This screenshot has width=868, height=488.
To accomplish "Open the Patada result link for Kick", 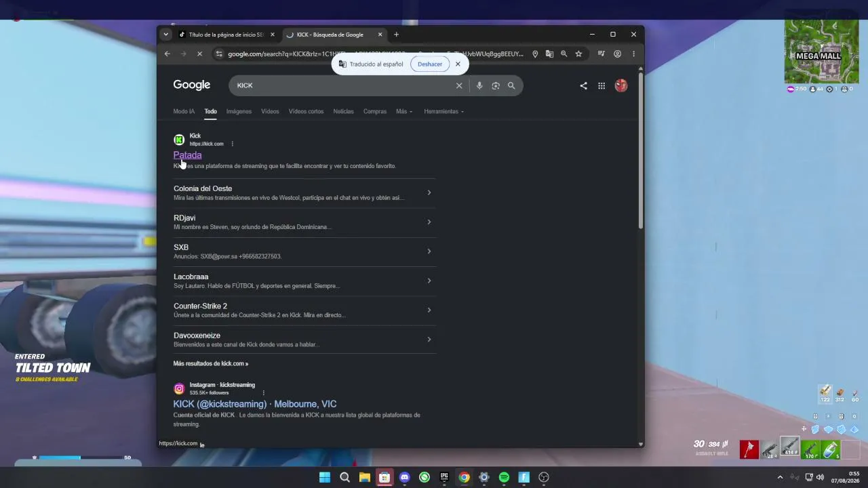I will coord(187,155).
